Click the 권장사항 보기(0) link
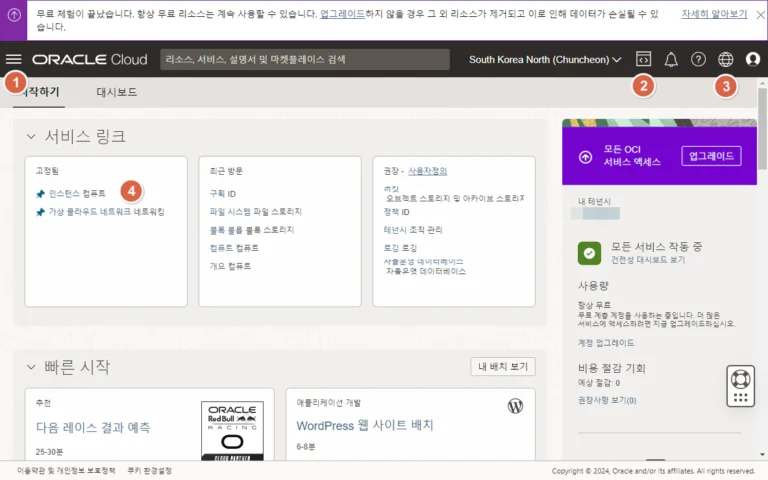Viewport: 768px width, 480px height. coord(607,400)
